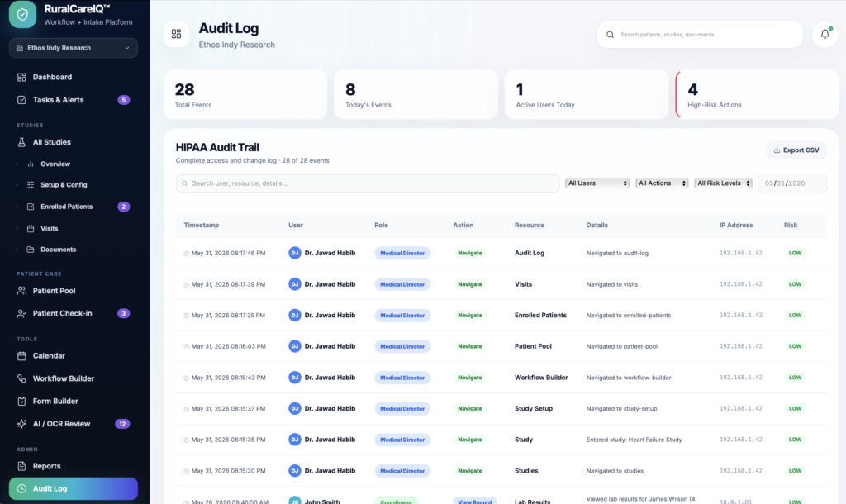Click the Navigate badge in Study Setup row
The height and width of the screenshot is (504, 846).
coord(470,409)
